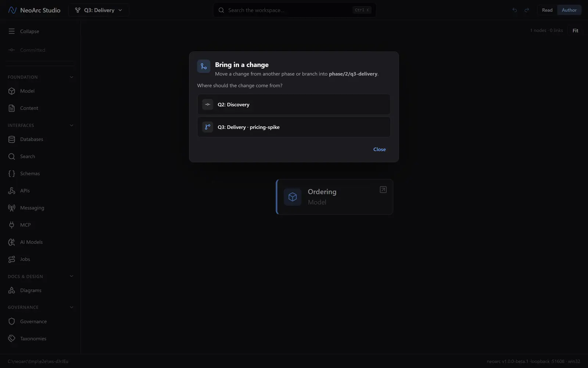Screen dimensions: 588x368
Task: Click the commit icon on Q2: Discovery
Action: coord(208,105)
